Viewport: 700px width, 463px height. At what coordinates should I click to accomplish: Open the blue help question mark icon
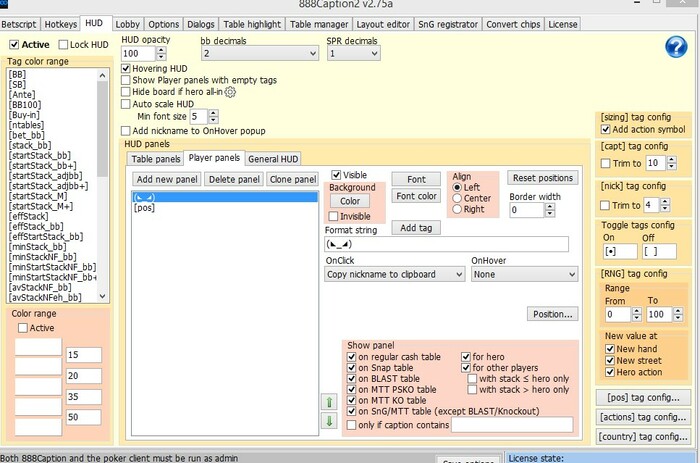coord(676,47)
